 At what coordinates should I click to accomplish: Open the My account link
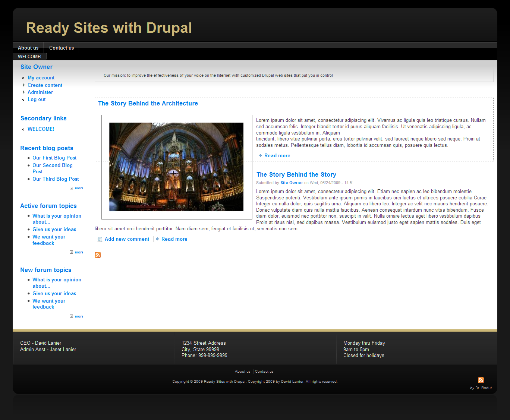[x=41, y=78]
